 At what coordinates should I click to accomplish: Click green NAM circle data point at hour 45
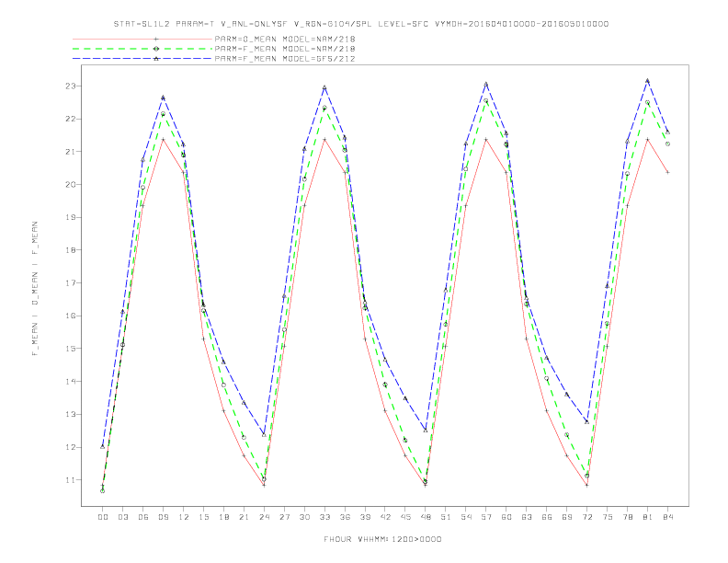coord(405,440)
